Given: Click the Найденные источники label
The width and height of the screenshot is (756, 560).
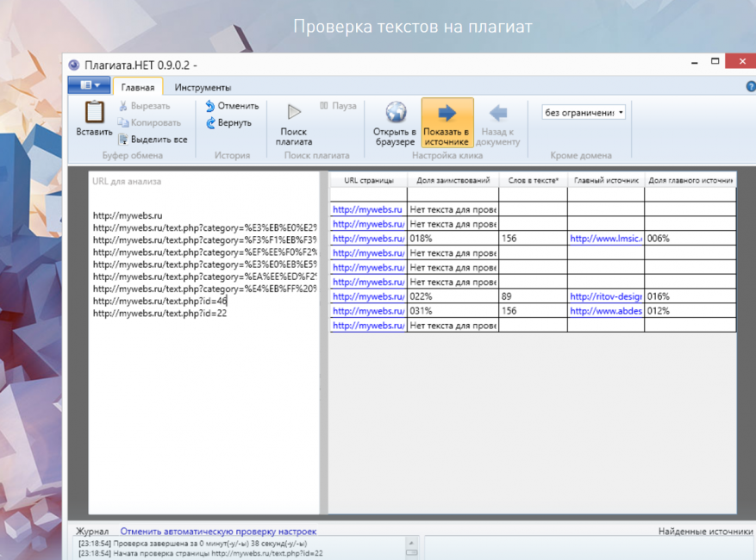Looking at the screenshot, I should [x=705, y=531].
